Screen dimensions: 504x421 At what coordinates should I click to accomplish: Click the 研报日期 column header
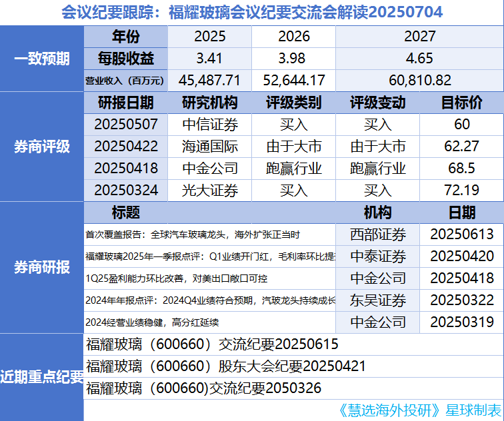[x=126, y=103]
